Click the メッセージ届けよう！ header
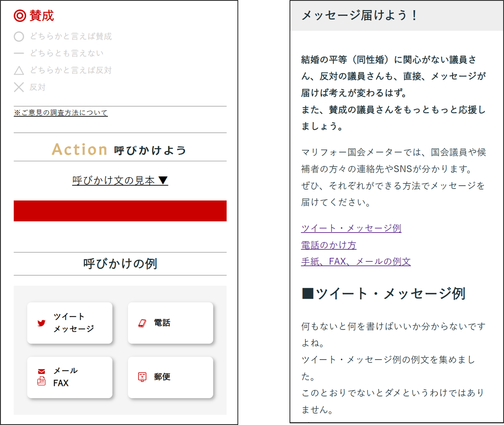Screen dimensions: 504x425 click(360, 15)
